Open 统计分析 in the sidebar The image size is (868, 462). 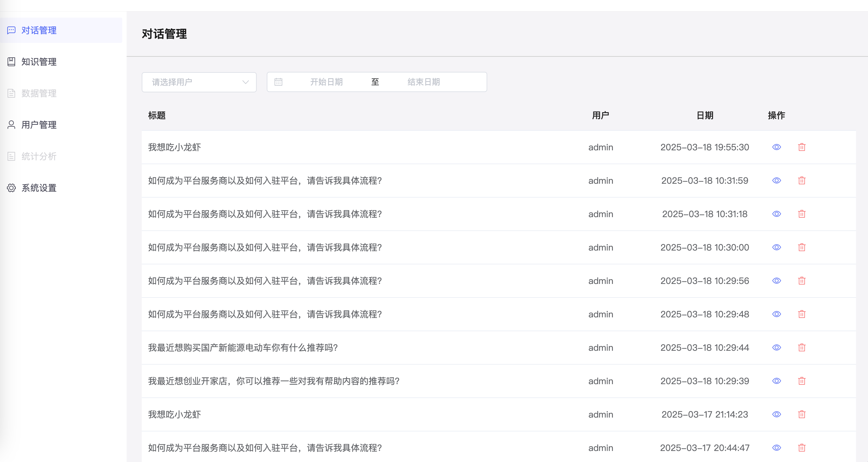(x=61, y=157)
